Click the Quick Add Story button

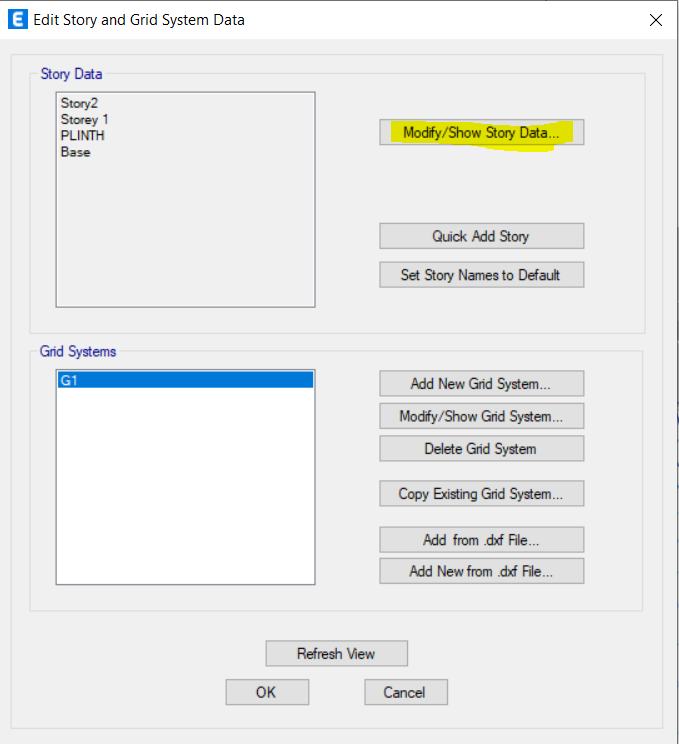(482, 236)
